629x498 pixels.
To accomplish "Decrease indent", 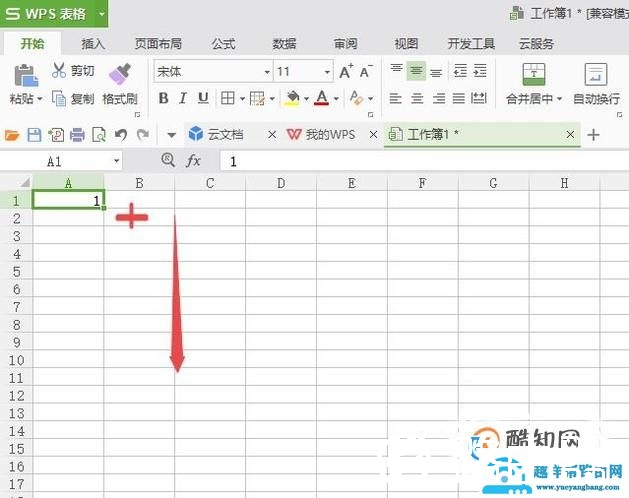I will [460, 71].
